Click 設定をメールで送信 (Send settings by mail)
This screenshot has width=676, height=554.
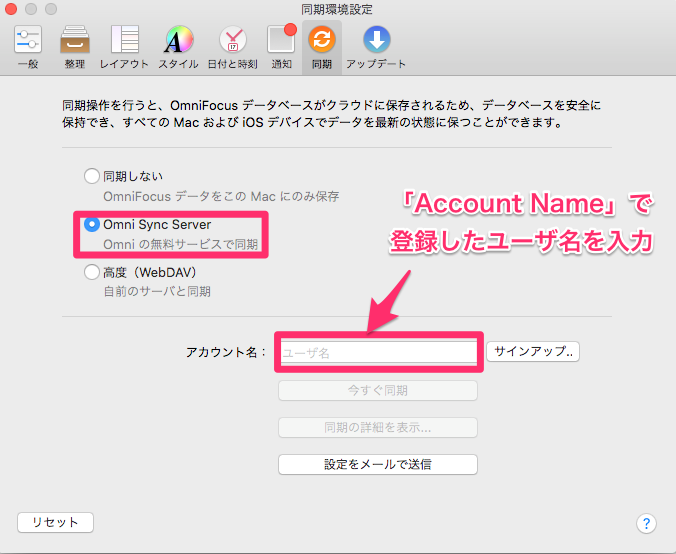pos(378,464)
